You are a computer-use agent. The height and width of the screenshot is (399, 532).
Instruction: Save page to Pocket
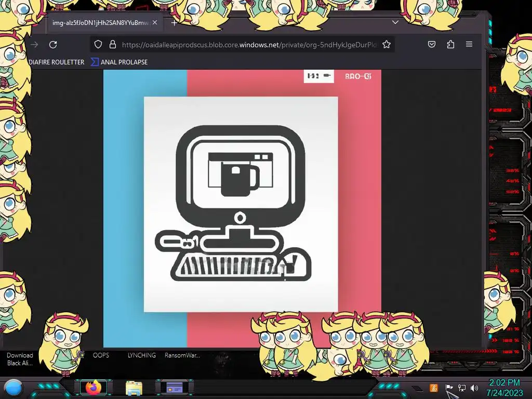pyautogui.click(x=432, y=44)
